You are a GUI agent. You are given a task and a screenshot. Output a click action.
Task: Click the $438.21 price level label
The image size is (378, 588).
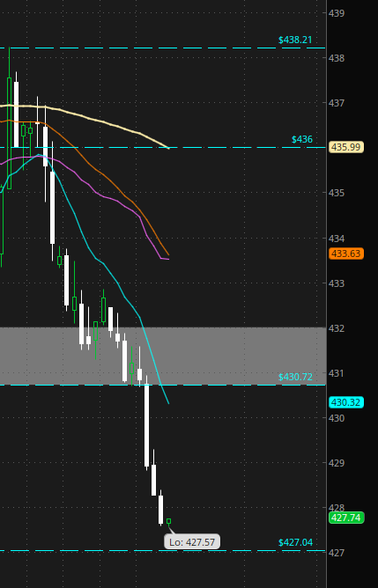[295, 40]
